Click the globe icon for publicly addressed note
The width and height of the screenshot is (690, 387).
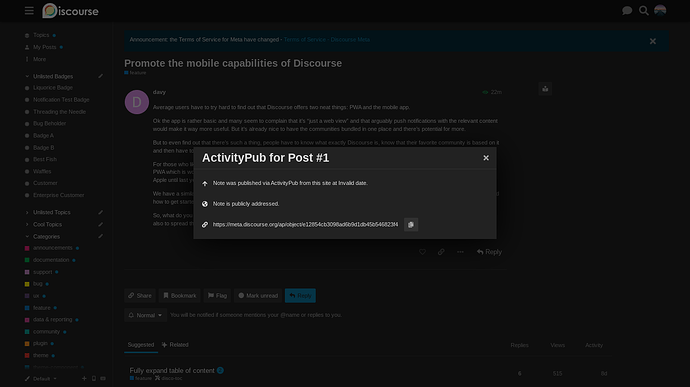click(x=205, y=204)
